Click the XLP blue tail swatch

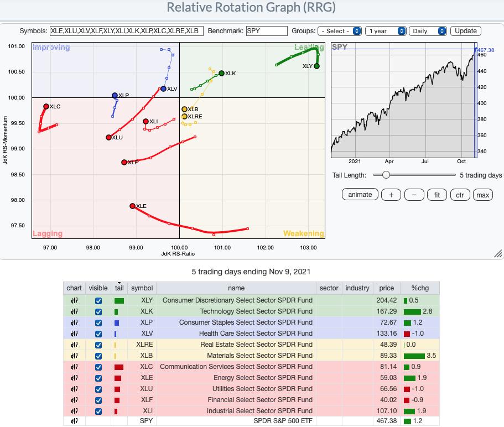(x=117, y=323)
